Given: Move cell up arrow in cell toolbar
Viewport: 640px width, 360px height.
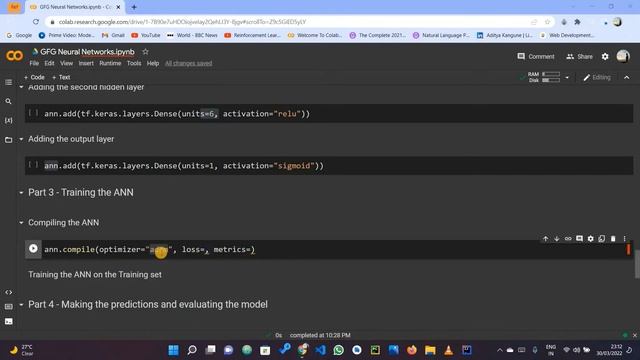Looking at the screenshot, I should [x=545, y=239].
